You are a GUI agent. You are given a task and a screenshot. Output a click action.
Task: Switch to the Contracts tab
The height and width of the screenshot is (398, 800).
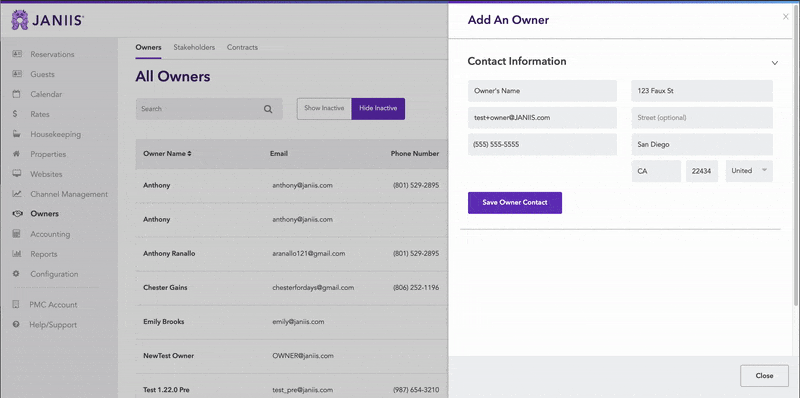point(242,47)
